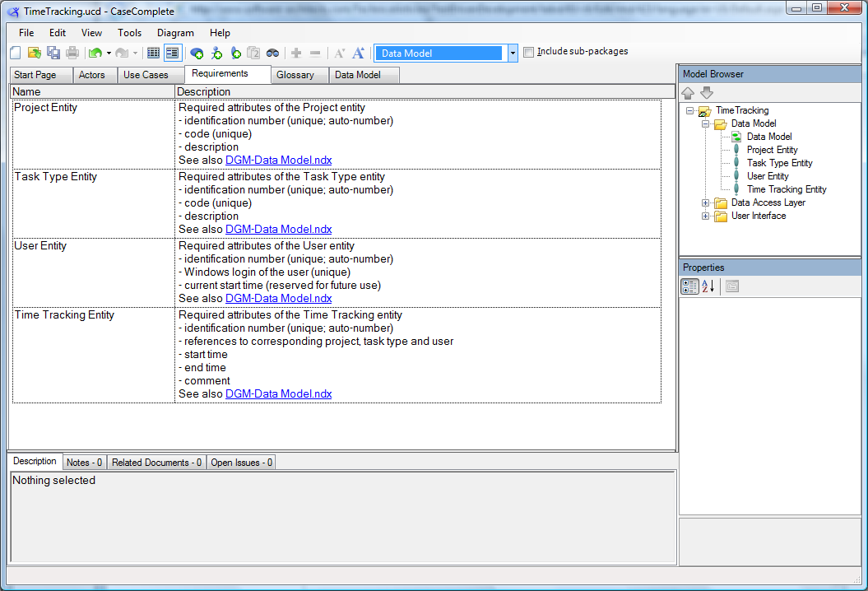Image resolution: width=868 pixels, height=591 pixels.
Task: Open the Diagram menu
Action: 175,33
